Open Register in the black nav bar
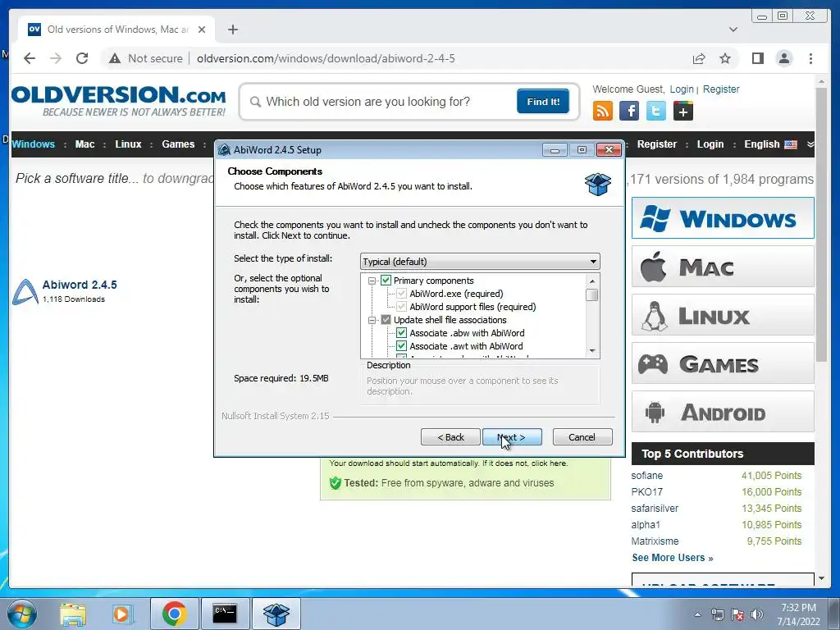This screenshot has height=630, width=840. (657, 144)
